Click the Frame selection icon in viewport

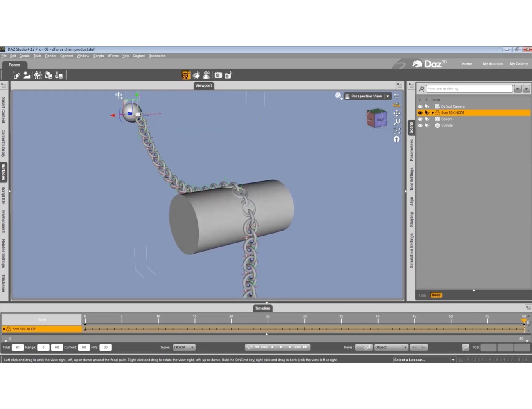point(397,130)
